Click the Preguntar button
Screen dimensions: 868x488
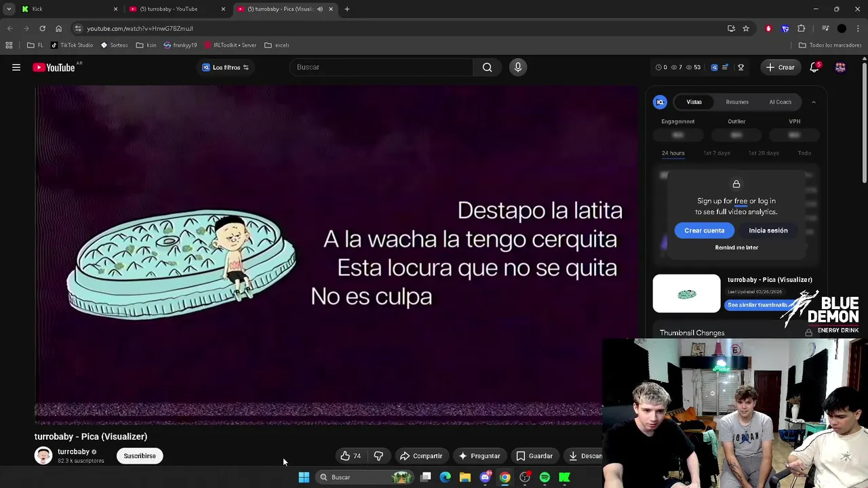click(x=479, y=456)
